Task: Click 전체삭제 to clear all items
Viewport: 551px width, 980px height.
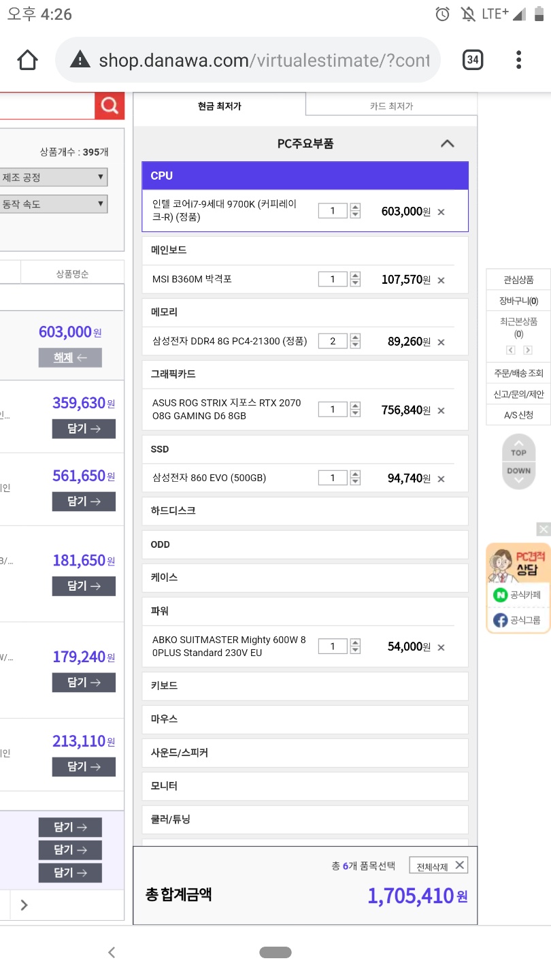Action: [439, 866]
